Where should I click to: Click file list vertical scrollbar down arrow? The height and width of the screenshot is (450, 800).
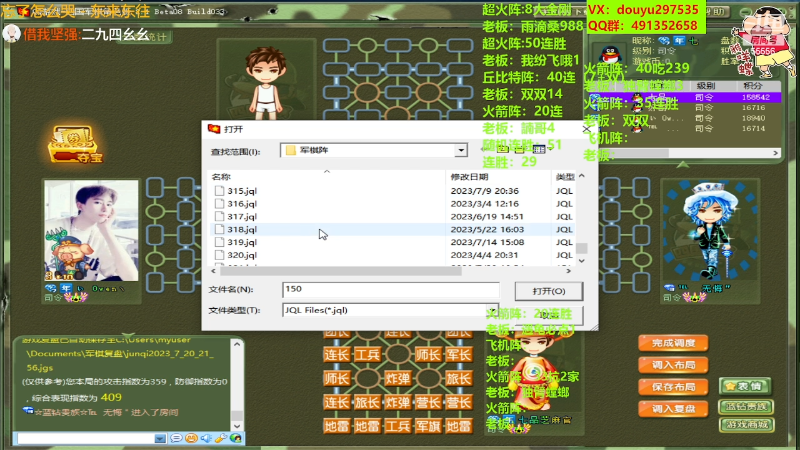(582, 261)
